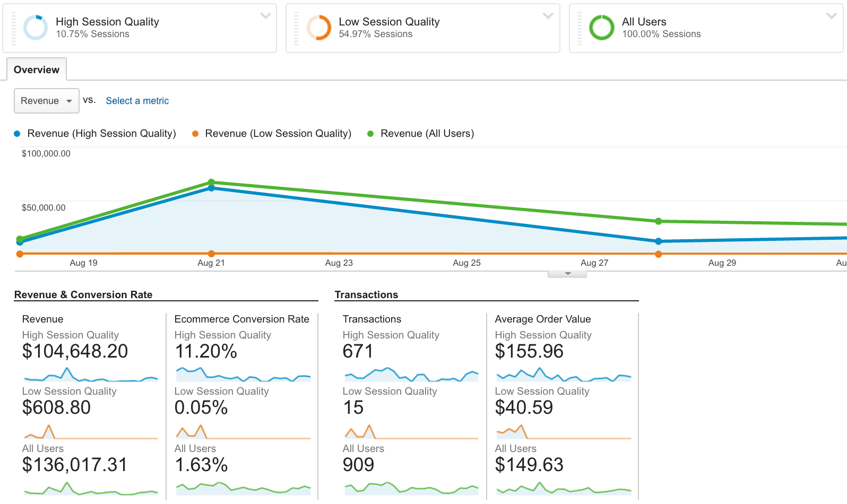The width and height of the screenshot is (847, 504).
Task: Click drag handle on Low Session Quality segment
Action: (296, 28)
